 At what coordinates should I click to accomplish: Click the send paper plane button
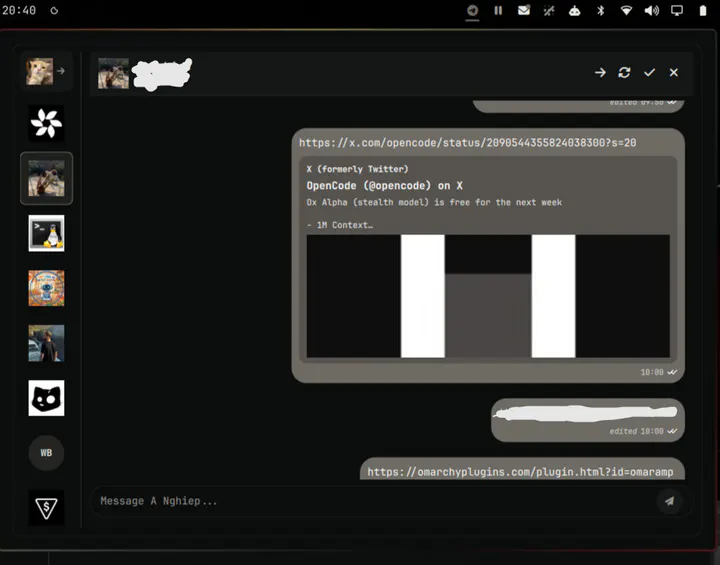670,501
